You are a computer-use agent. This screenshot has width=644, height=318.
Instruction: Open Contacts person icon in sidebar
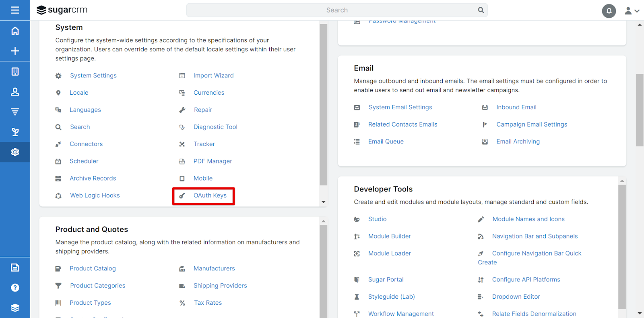(15, 91)
